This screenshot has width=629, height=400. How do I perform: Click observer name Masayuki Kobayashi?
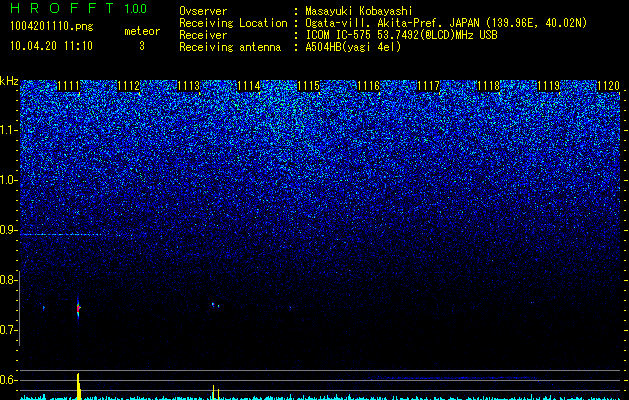point(359,11)
